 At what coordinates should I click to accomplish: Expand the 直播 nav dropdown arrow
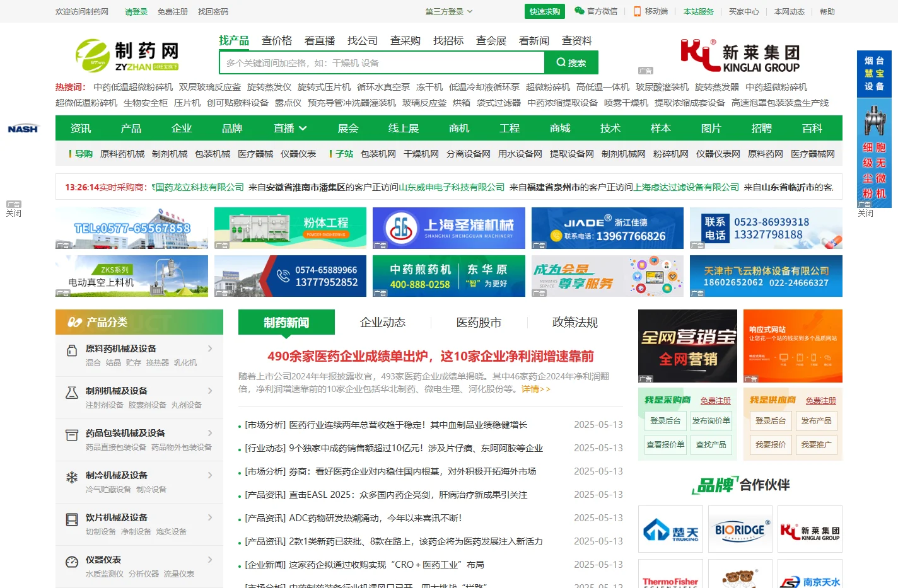[303, 128]
